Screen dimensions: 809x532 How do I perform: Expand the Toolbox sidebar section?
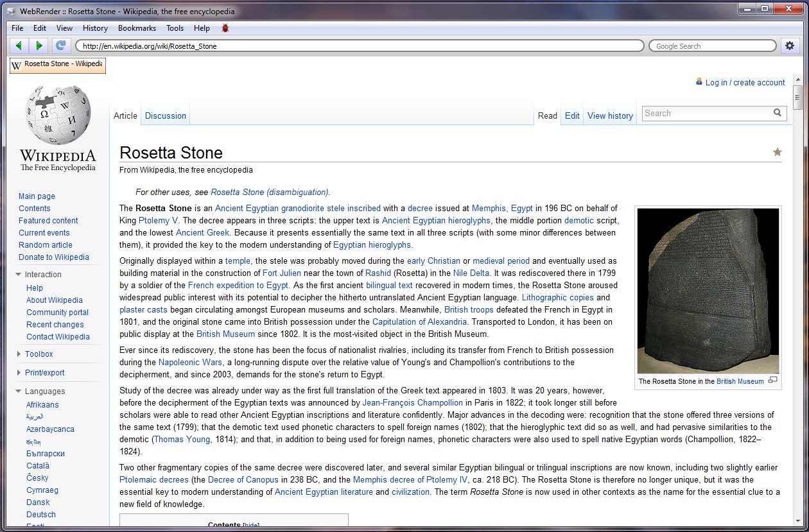(19, 354)
